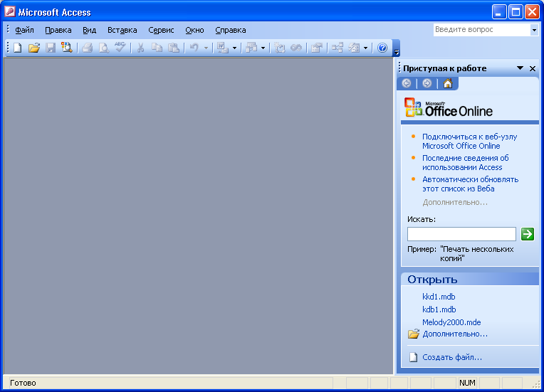Open the Вставка menu
This screenshot has width=544, height=392.
(122, 30)
